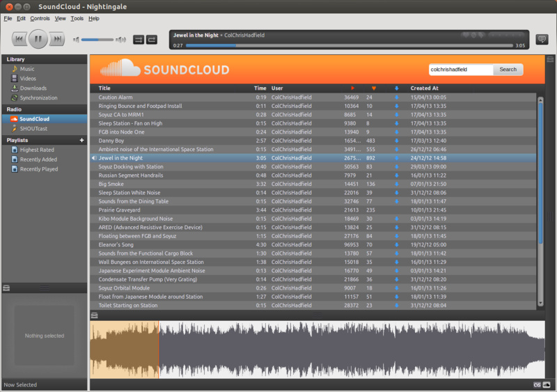557x392 pixels.
Task: Open Synchronization in the sidebar
Action: (x=38, y=97)
